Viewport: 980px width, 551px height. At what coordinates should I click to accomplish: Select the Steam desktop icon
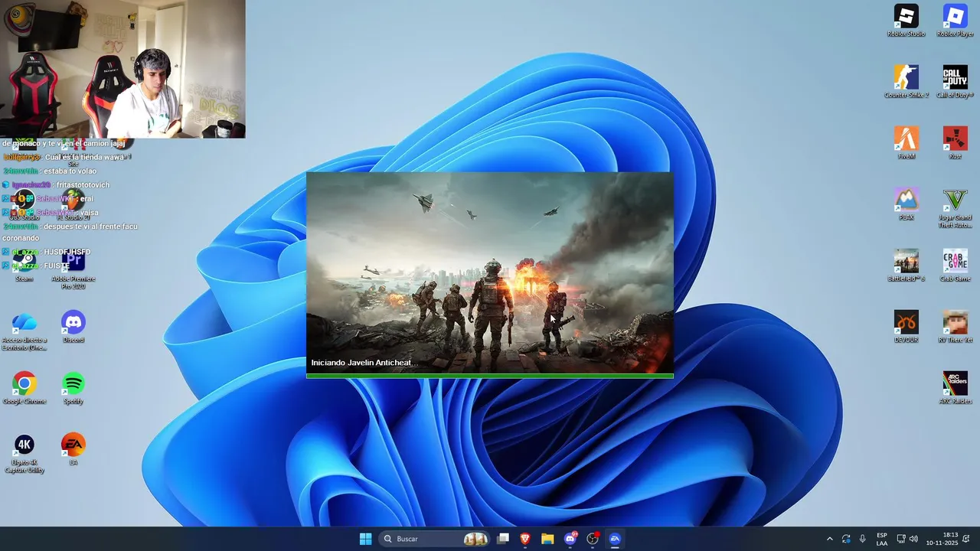24,266
